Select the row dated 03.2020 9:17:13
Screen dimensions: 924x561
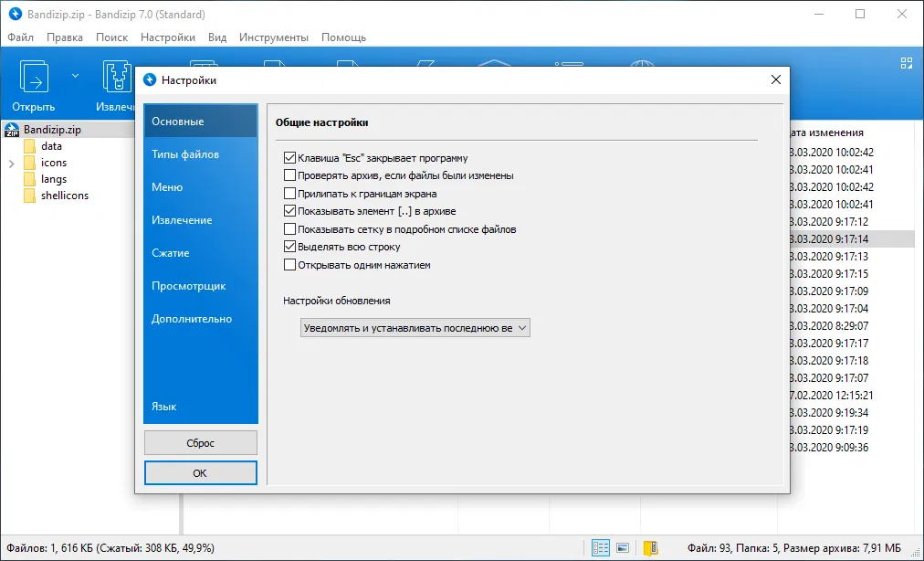(x=852, y=257)
